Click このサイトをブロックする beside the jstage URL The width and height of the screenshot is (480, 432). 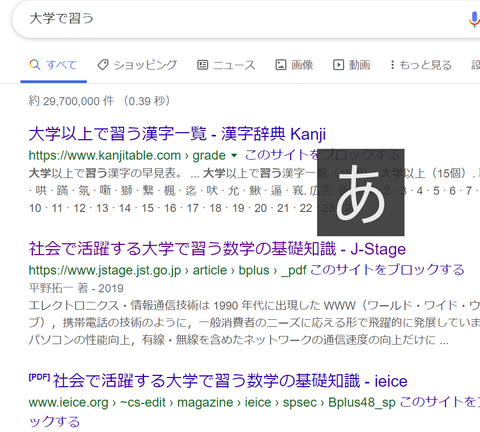(387, 270)
